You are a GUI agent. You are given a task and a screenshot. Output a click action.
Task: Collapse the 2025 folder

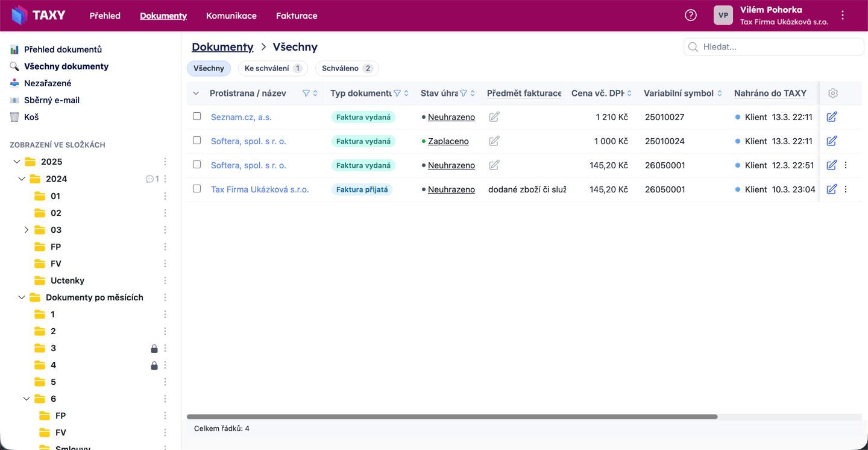[x=17, y=162]
